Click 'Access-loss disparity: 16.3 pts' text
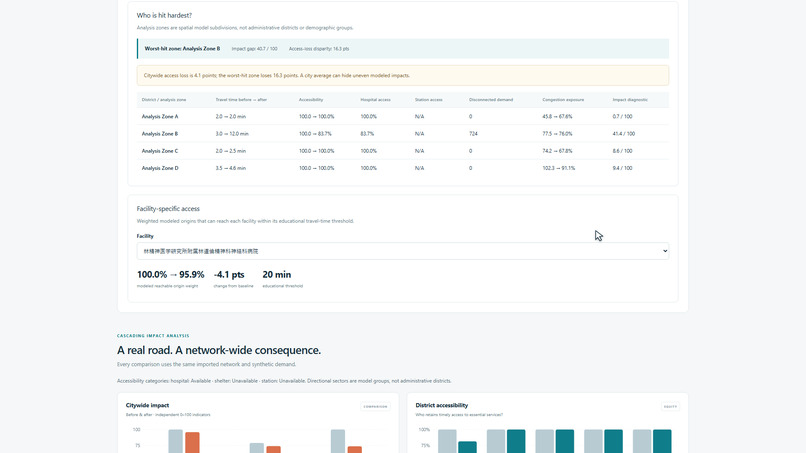This screenshot has width=806, height=453. pos(319,49)
